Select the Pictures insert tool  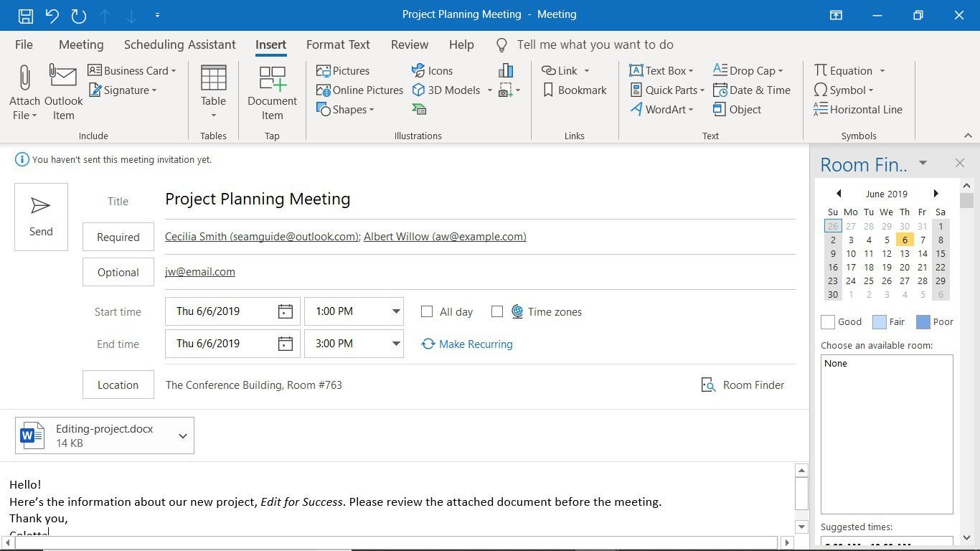click(x=343, y=70)
